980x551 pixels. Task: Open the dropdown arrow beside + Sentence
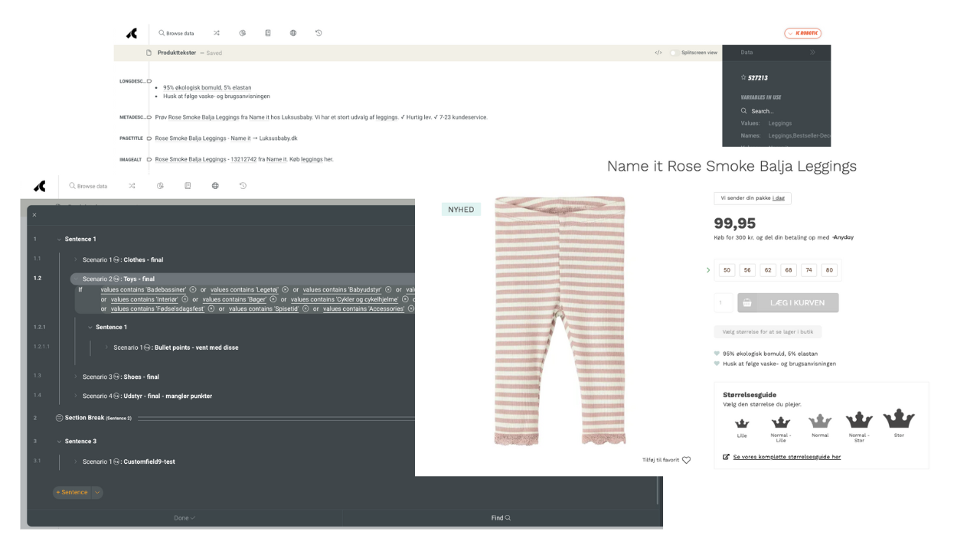[x=97, y=493]
